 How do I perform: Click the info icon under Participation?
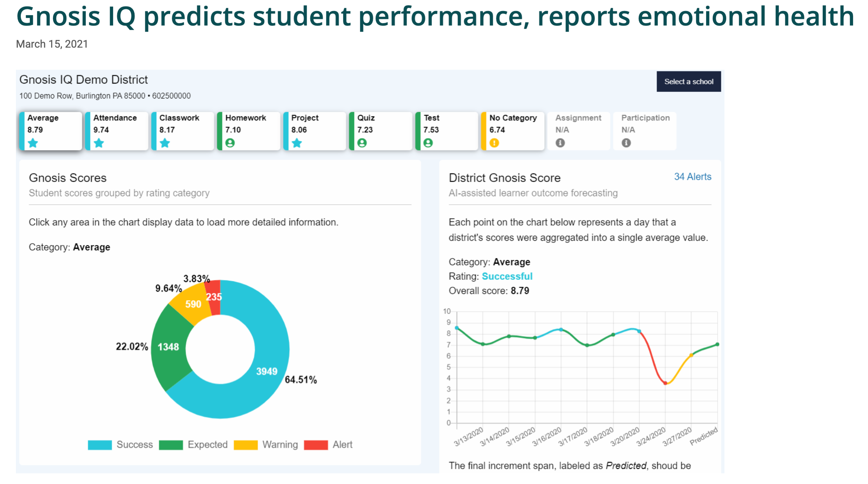(x=626, y=143)
